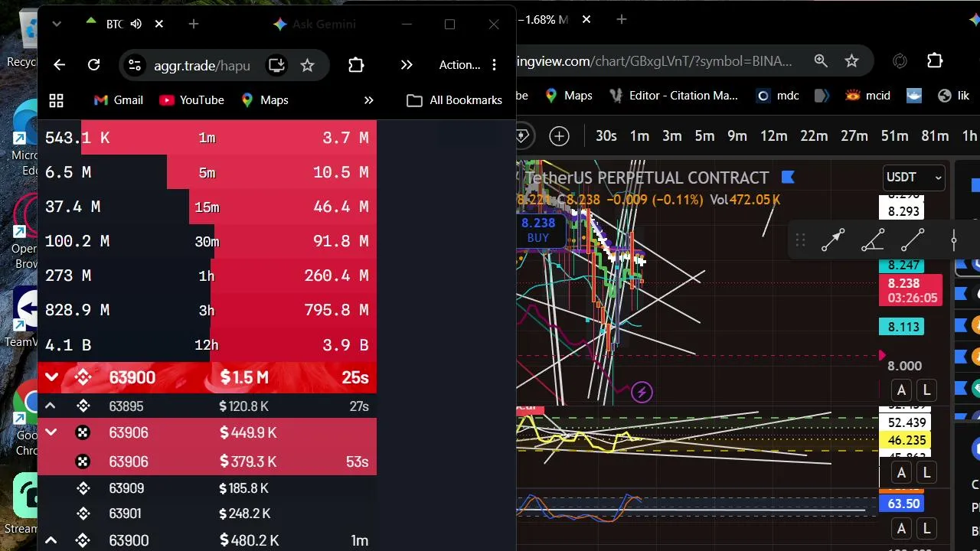The height and width of the screenshot is (551, 980).
Task: Collapse the 63900 $1.5 M trade row
Action: [51, 377]
